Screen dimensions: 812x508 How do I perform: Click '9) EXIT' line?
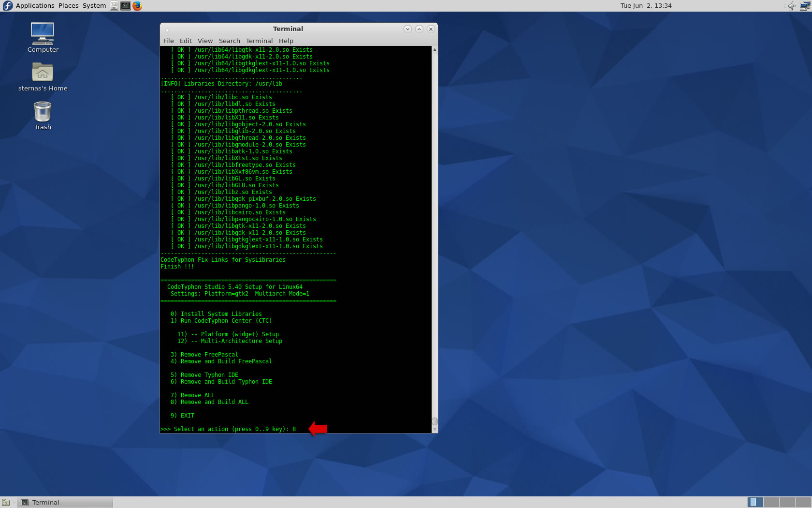coord(182,416)
